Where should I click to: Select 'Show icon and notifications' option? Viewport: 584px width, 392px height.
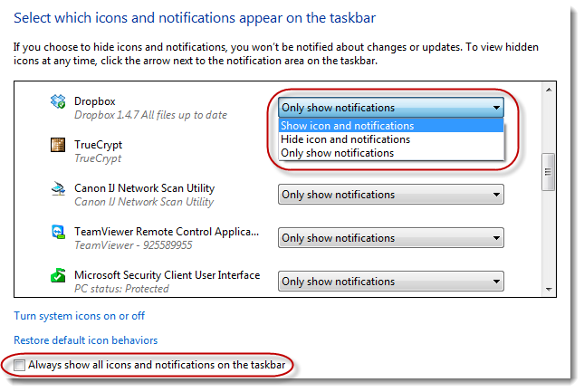point(348,126)
